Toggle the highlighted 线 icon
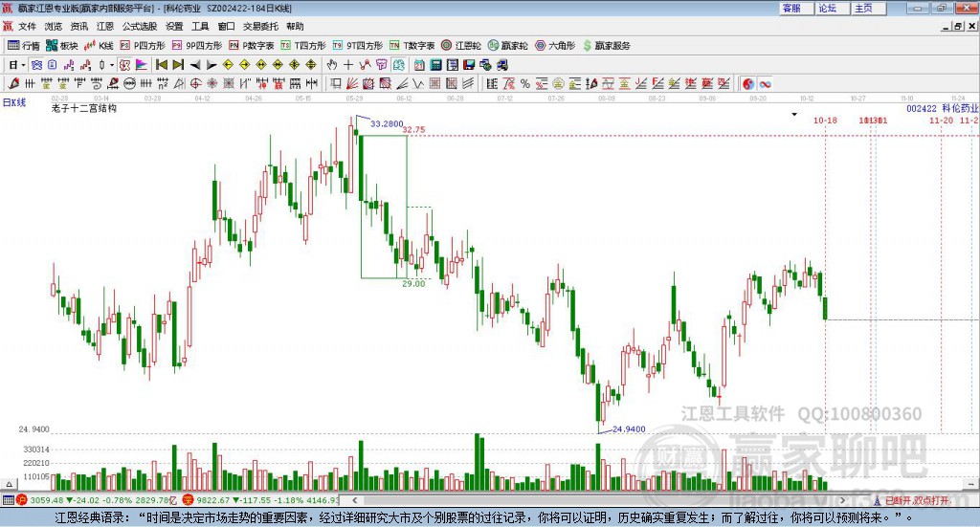The height and width of the screenshot is (527, 980). pos(399,65)
